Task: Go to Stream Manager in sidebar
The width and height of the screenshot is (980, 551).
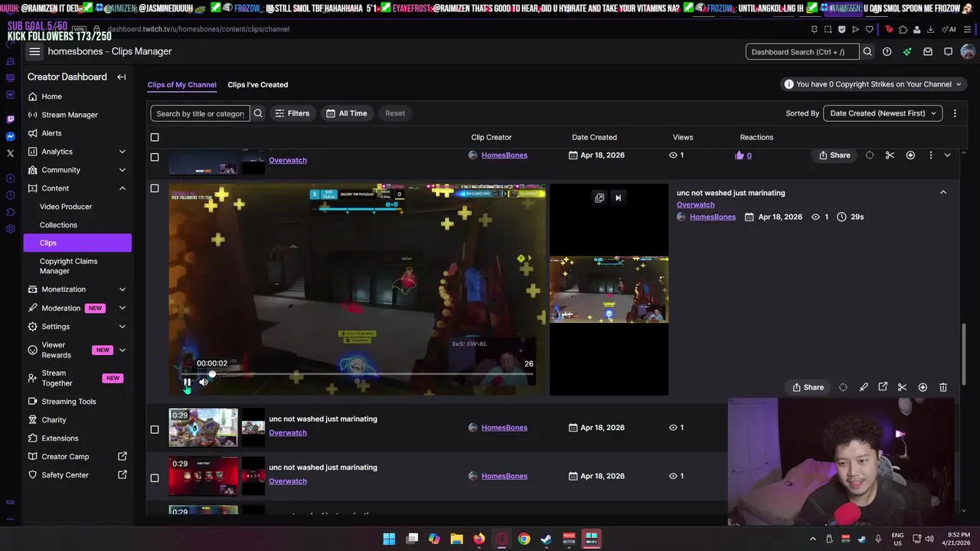Action: [70, 115]
